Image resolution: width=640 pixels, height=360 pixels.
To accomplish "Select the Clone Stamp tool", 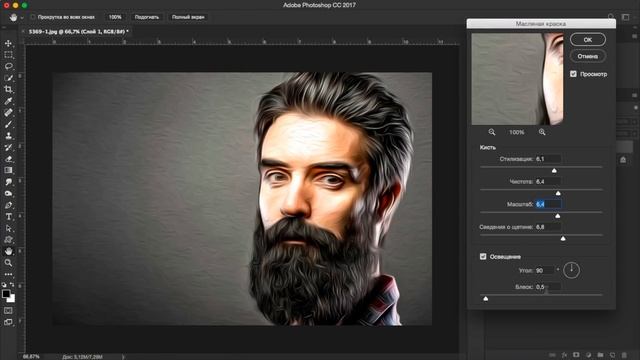I will tap(8, 136).
